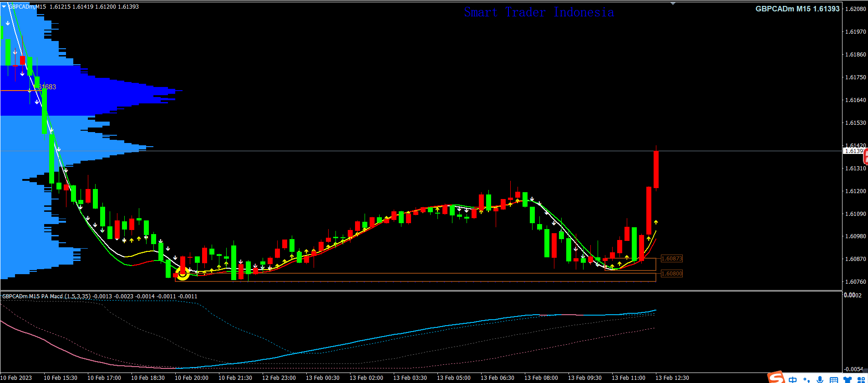The height and width of the screenshot is (383, 868).
Task: Click the '13 Feb 03:30' time axis label
Action: coord(410,378)
